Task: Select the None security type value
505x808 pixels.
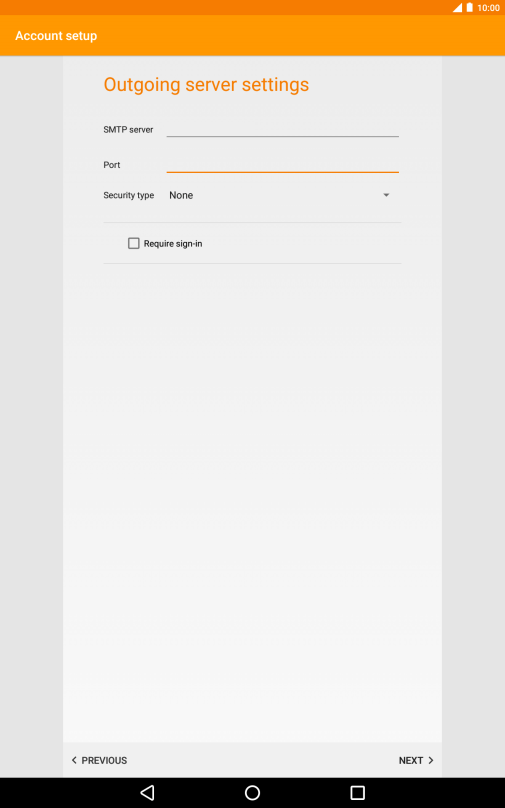Action: pos(181,195)
